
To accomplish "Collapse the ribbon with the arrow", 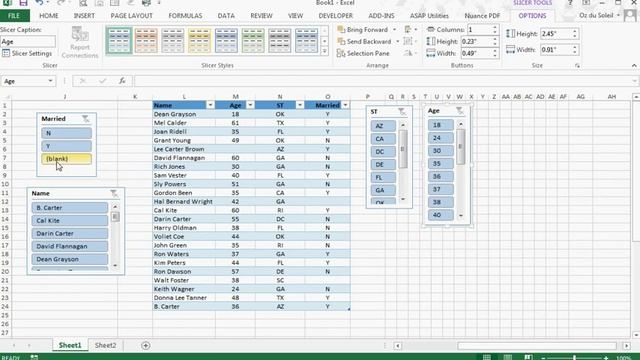I will tap(634, 65).
